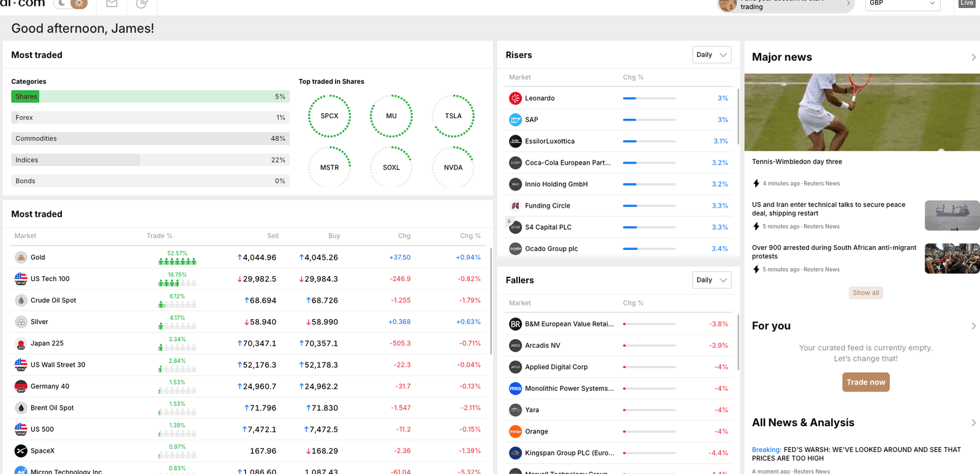Click the Leonardo logo in Risers

pos(516,98)
